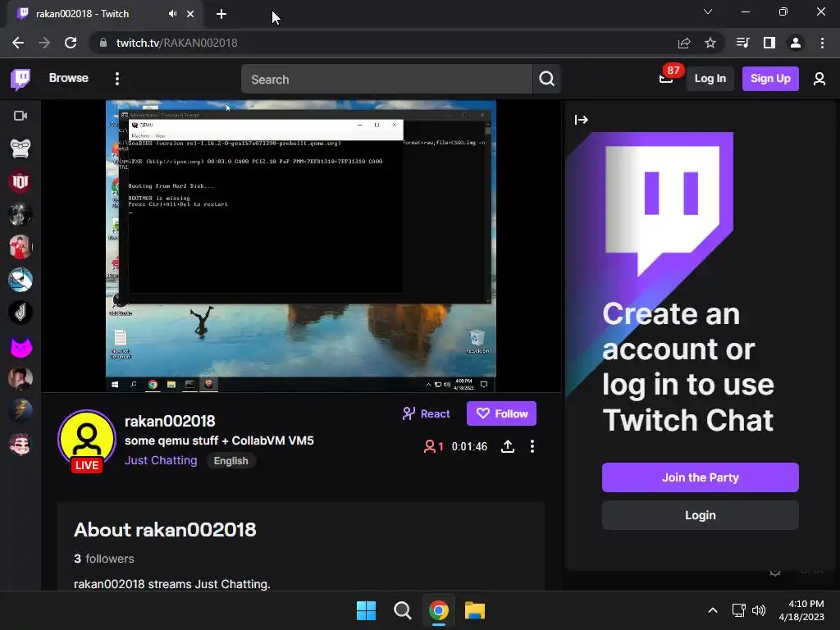Screen dimensions: 840x630
Task: Open the Browse page
Action: pyautogui.click(x=69, y=78)
